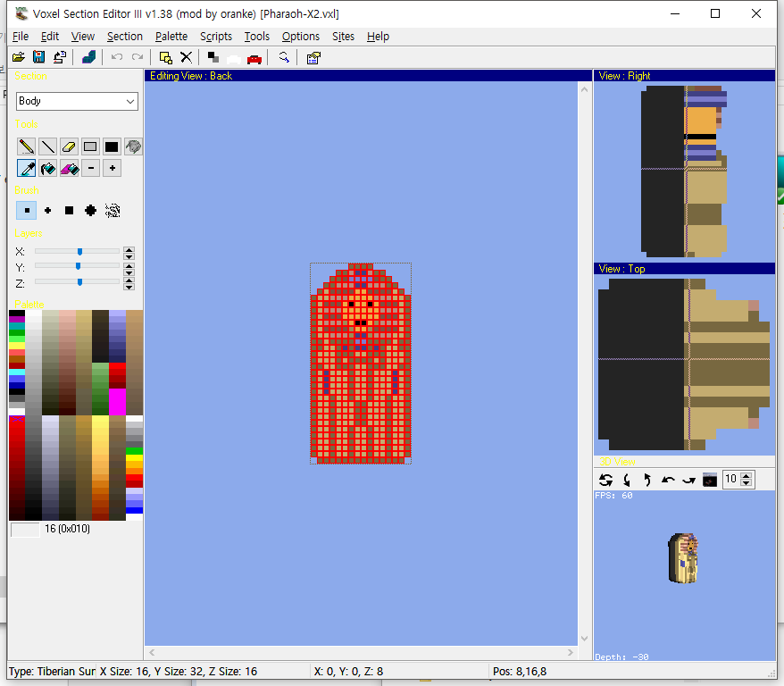784x686 pixels.
Task: Select the Flood Fill bucket tool
Action: [47, 168]
